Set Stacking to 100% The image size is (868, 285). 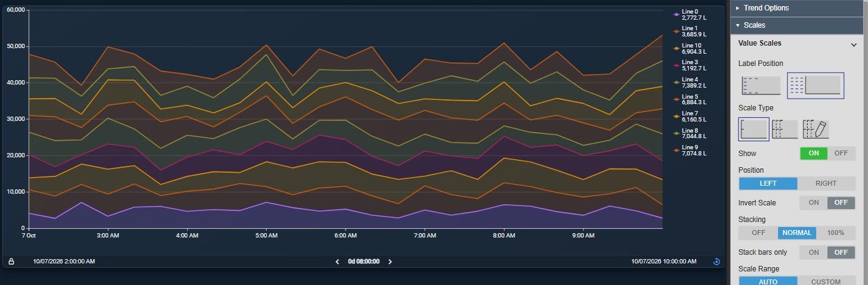point(836,233)
